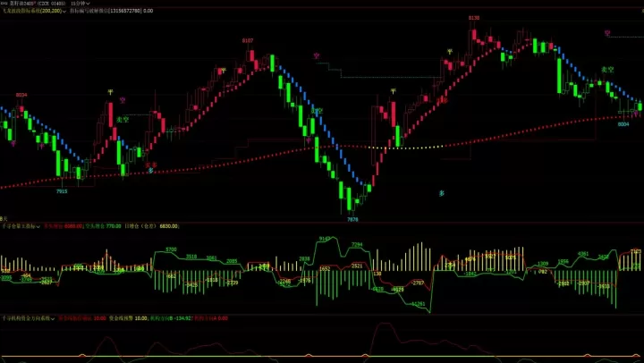Click the 7878 lowest price label
644x363 pixels.
[x=352, y=220]
